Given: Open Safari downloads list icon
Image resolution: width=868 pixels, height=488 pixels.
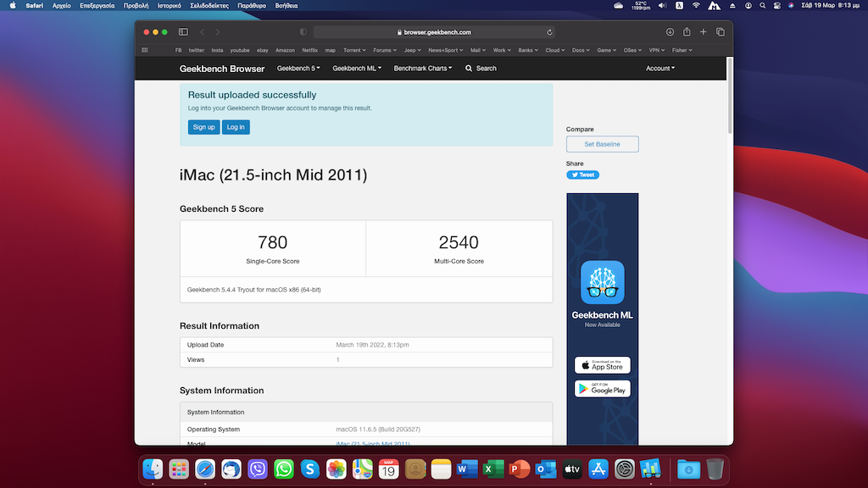Looking at the screenshot, I should (670, 32).
